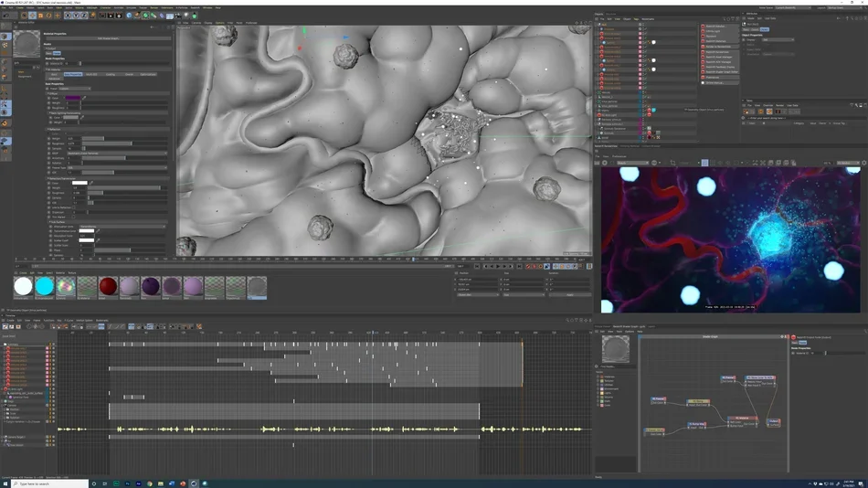Open the Node Space dropdown at top right
868x488 pixels.
tap(793, 7)
